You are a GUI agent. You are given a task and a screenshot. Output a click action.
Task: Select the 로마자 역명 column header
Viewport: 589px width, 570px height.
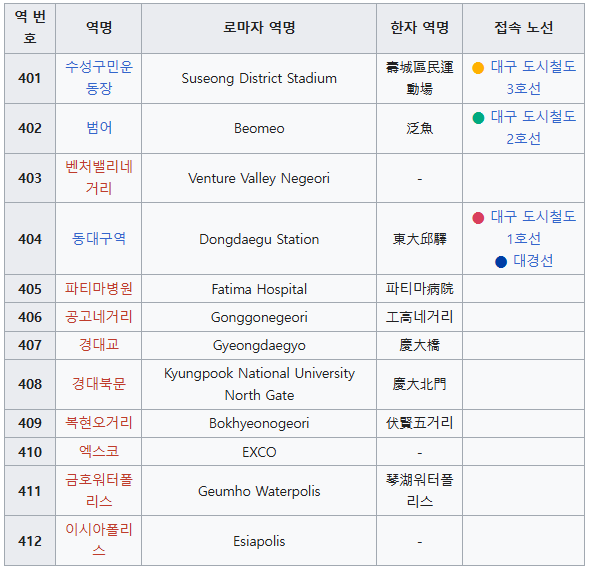(259, 28)
